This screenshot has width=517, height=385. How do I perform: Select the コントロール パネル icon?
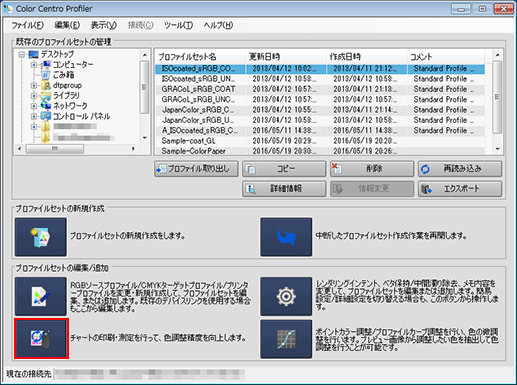coord(45,116)
